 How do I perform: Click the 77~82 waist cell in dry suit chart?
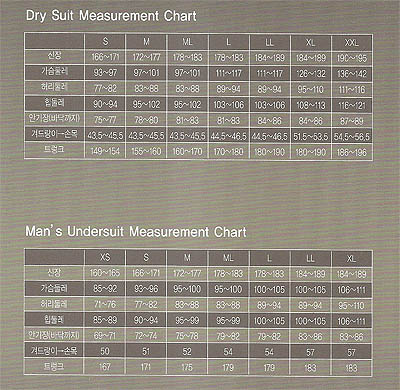pos(105,89)
